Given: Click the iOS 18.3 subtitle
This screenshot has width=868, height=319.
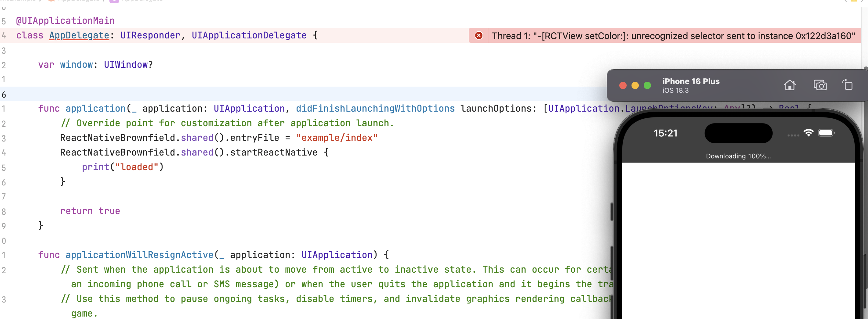Looking at the screenshot, I should tap(675, 90).
